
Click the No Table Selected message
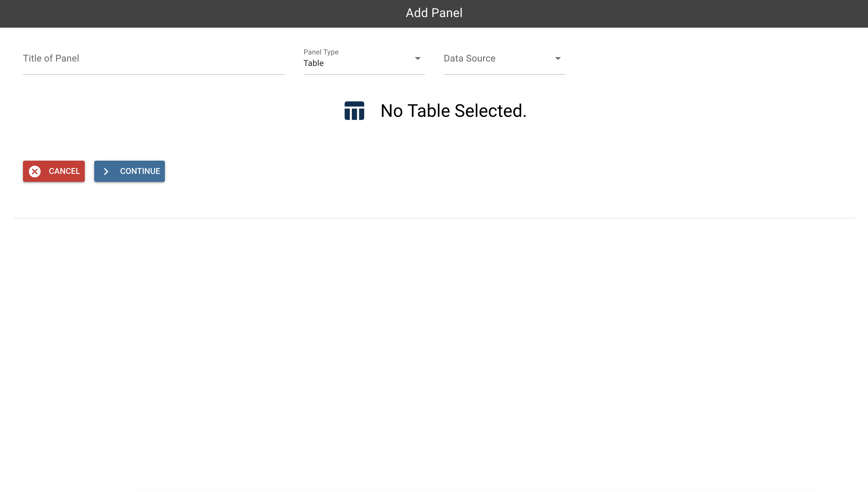tap(453, 111)
